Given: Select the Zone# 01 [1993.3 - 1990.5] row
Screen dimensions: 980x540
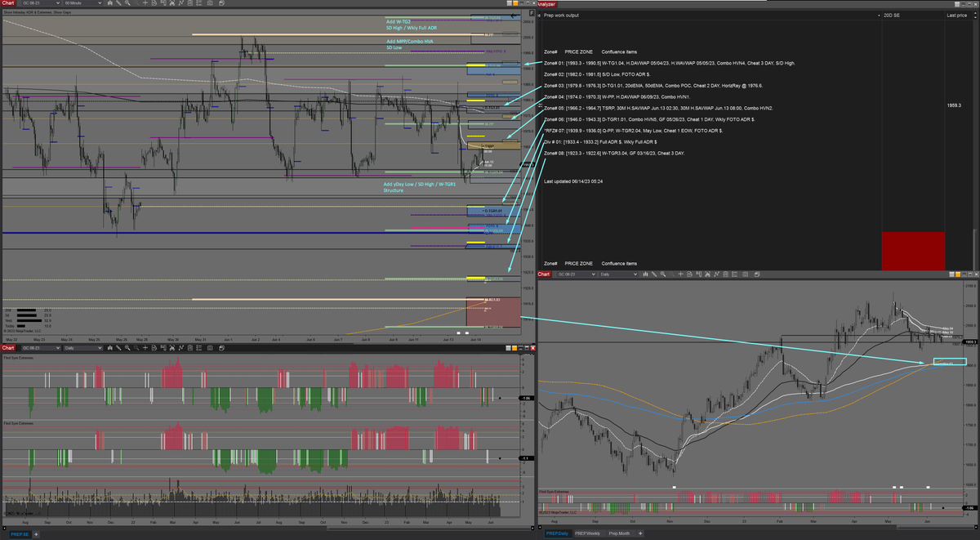Looking at the screenshot, I should tap(670, 63).
